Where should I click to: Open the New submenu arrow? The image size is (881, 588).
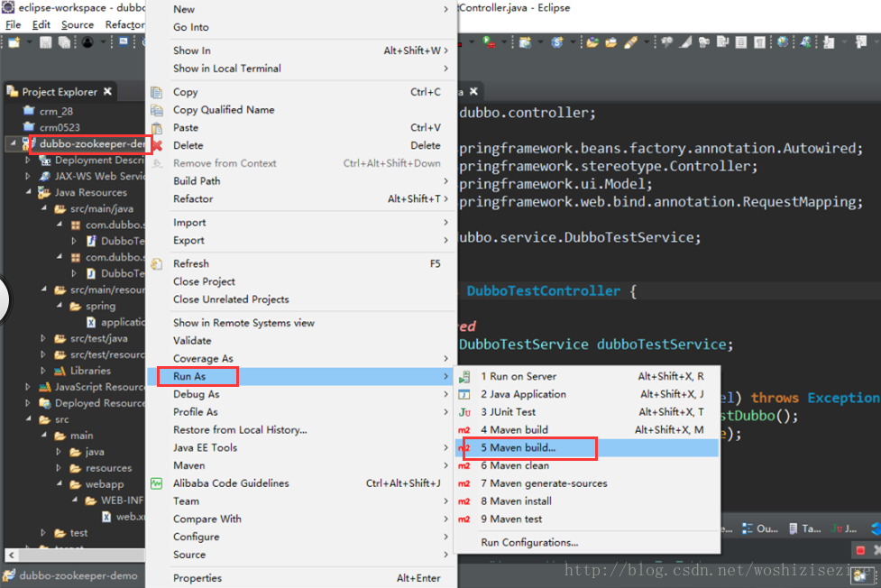pyautogui.click(x=445, y=10)
